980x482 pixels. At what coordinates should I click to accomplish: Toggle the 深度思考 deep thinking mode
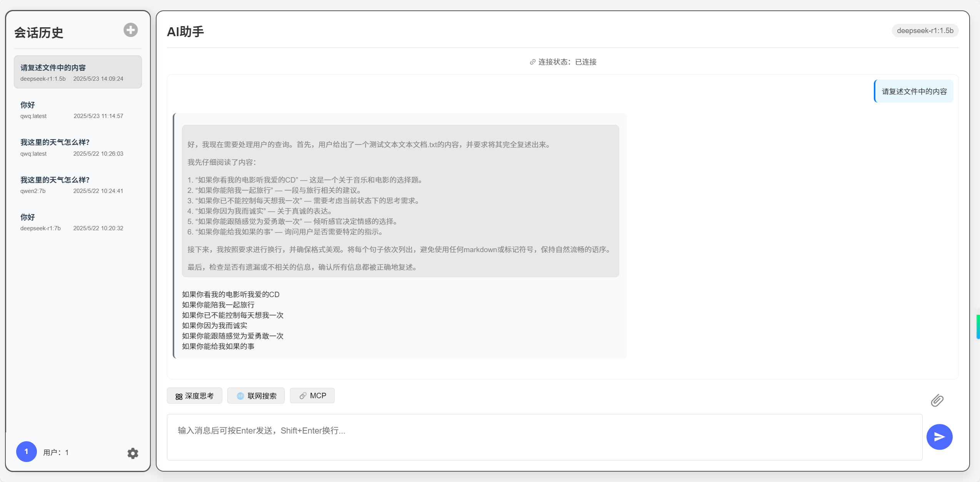click(195, 396)
